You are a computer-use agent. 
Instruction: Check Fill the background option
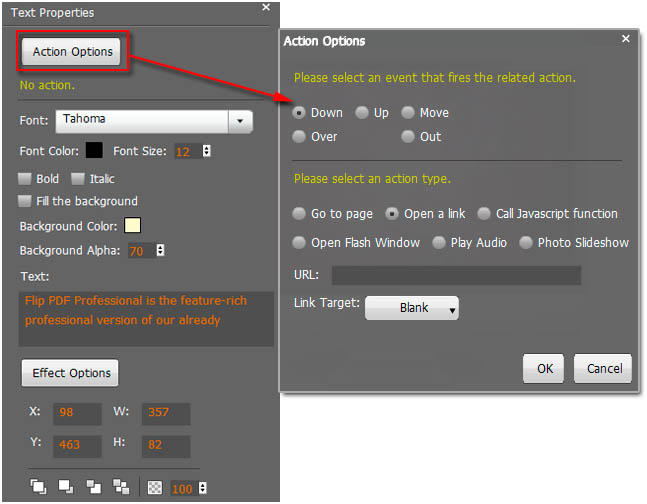pyautogui.click(x=25, y=201)
